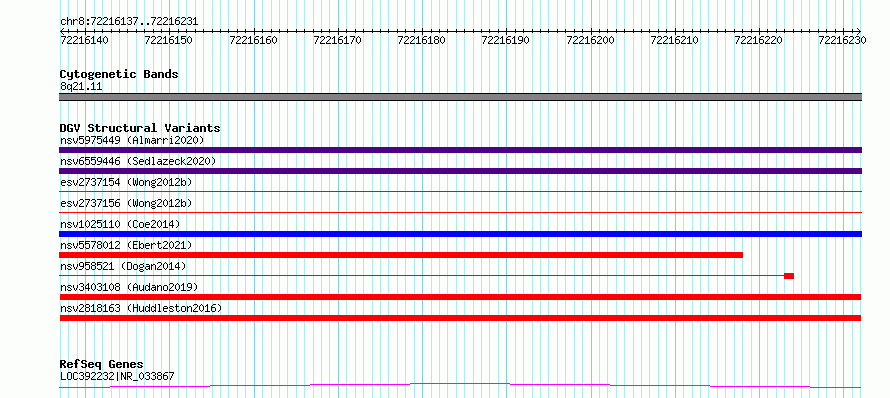890x398 pixels.
Task: Open variant label esv2737156 (Wong2012b)
Action: (126, 203)
